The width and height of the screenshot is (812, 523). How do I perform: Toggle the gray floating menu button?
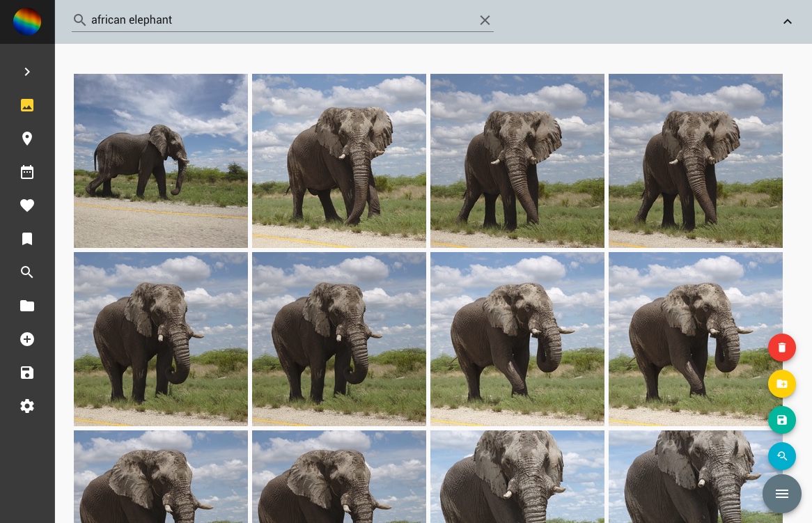pos(781,494)
